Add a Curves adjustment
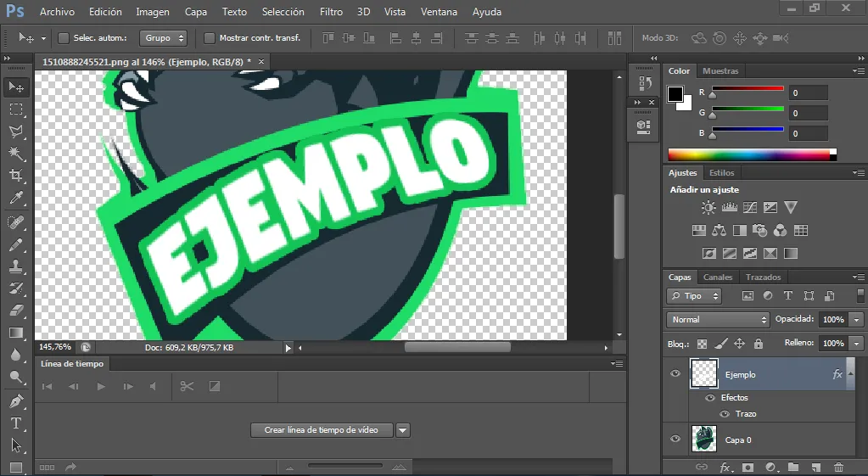The height and width of the screenshot is (476, 868). coord(749,208)
